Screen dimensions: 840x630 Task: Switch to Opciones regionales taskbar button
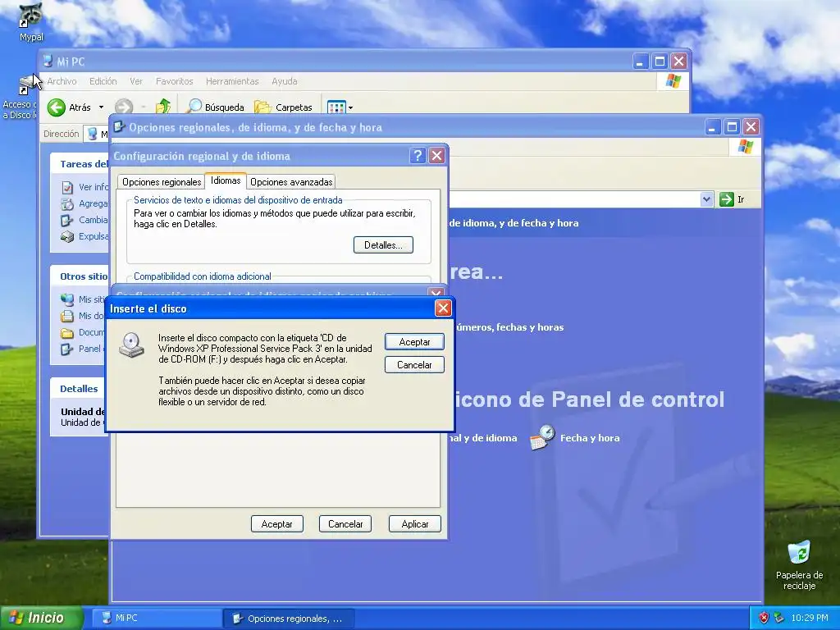click(x=288, y=619)
